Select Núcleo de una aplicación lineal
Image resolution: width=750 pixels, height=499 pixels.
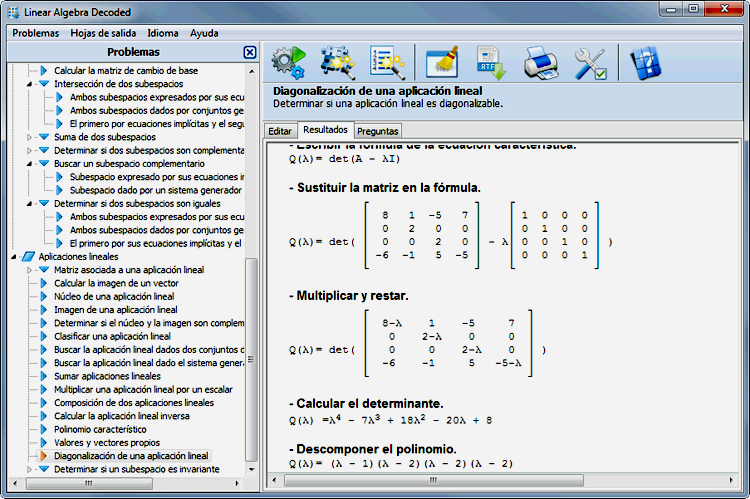click(x=114, y=297)
